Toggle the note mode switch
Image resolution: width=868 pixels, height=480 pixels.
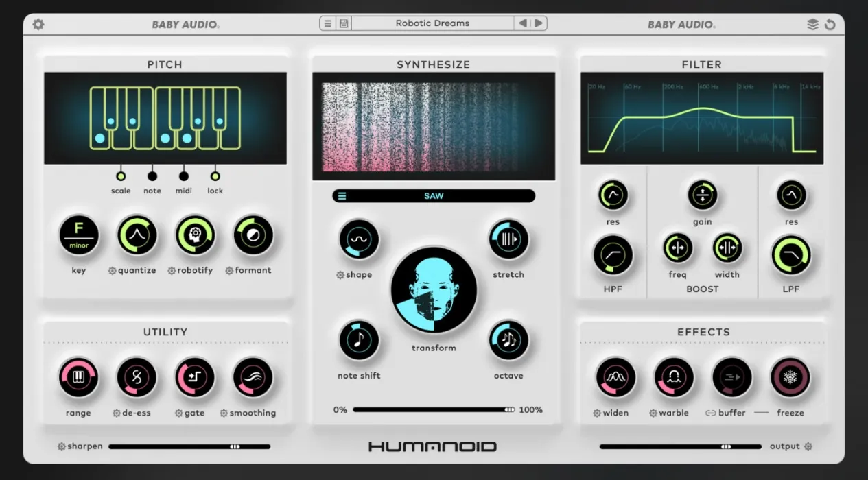[152, 176]
